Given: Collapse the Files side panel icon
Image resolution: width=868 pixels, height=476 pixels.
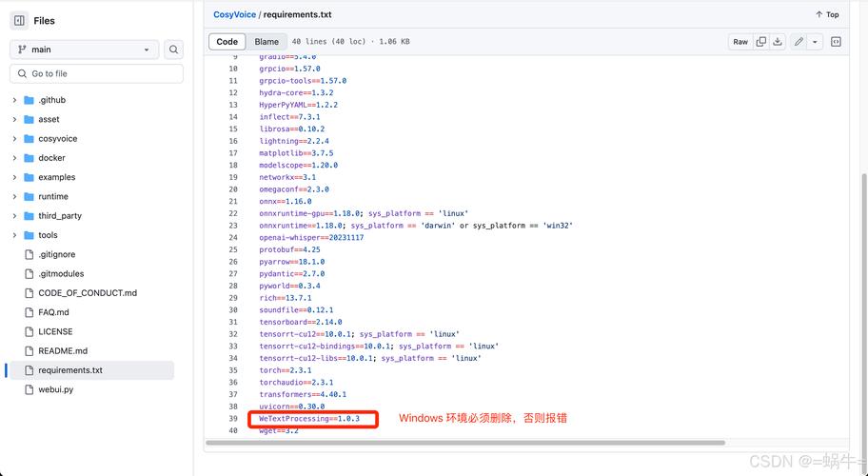Looking at the screenshot, I should [x=19, y=21].
